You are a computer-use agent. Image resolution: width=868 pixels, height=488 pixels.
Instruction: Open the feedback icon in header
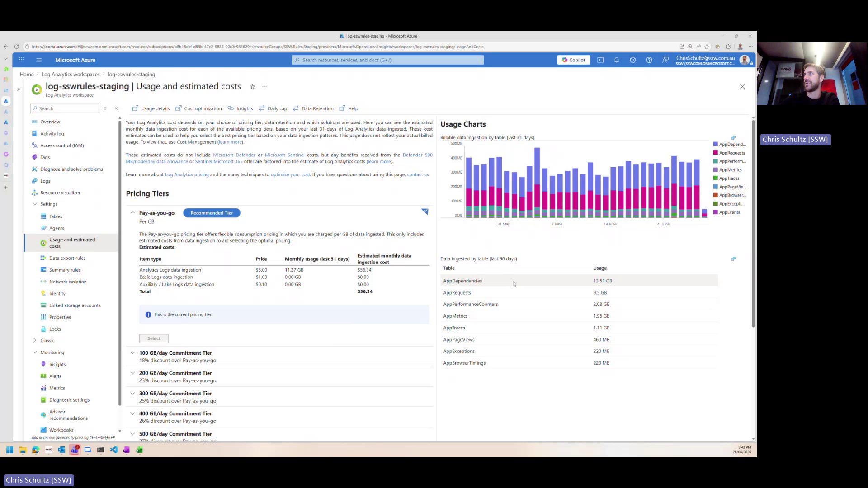[x=665, y=60]
